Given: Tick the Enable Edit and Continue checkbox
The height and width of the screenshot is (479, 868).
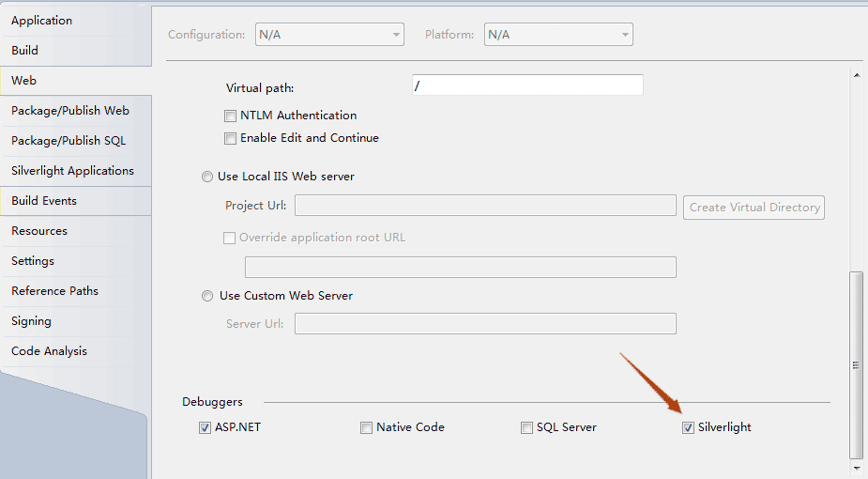Looking at the screenshot, I should coord(230,138).
